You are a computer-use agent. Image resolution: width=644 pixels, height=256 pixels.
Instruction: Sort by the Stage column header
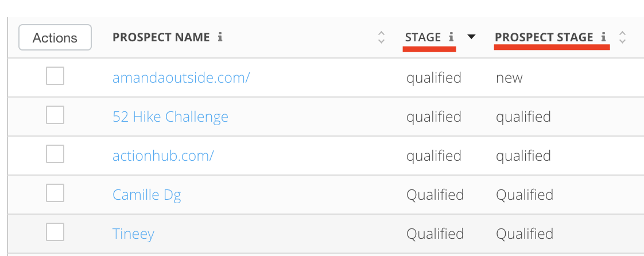[423, 38]
